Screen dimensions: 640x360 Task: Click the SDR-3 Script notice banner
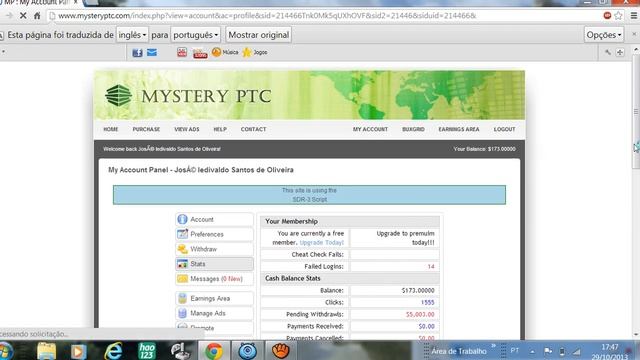(x=309, y=195)
